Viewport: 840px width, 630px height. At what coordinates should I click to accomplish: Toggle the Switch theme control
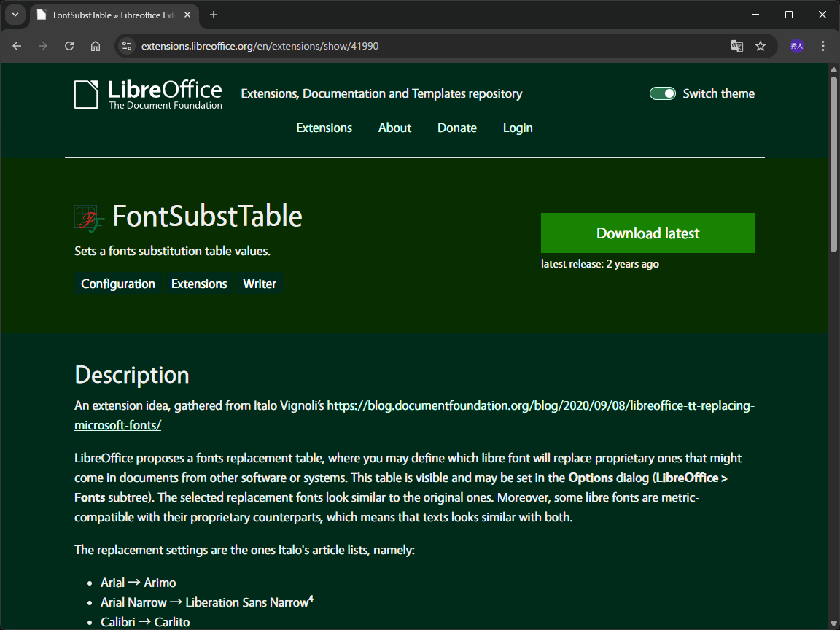pos(663,93)
